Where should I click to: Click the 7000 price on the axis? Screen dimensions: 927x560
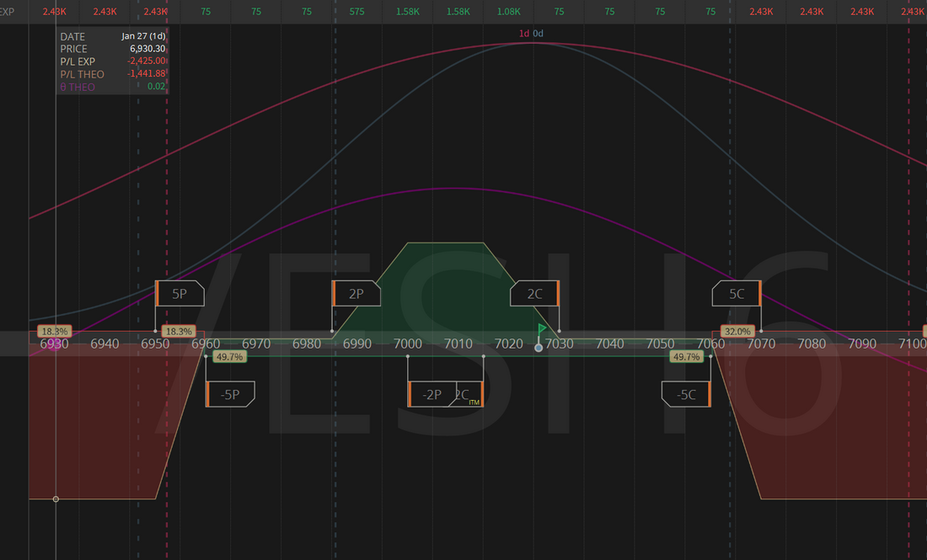(x=408, y=344)
